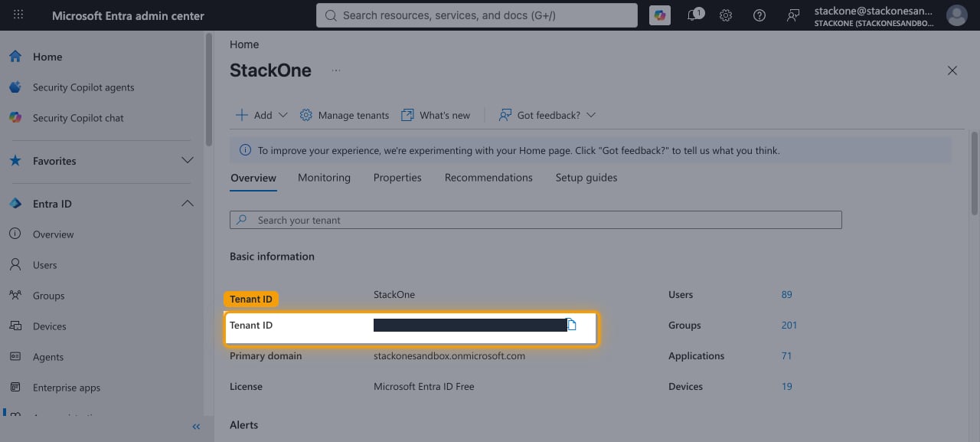
Task: Open the notifications bell
Action: [694, 15]
